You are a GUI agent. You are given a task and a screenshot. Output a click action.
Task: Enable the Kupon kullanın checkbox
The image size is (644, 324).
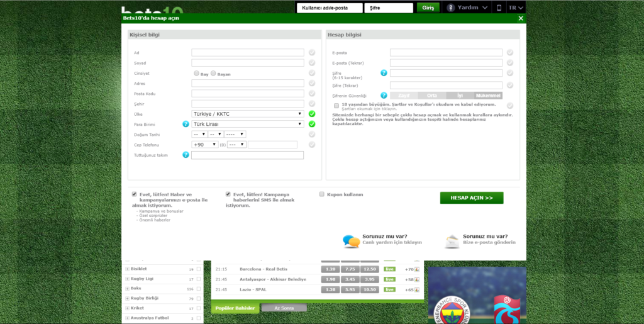click(x=322, y=194)
